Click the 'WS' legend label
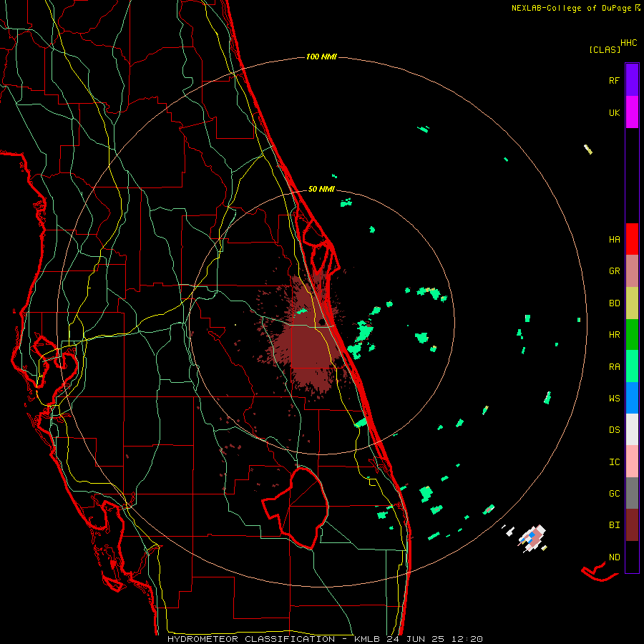 click(x=614, y=399)
